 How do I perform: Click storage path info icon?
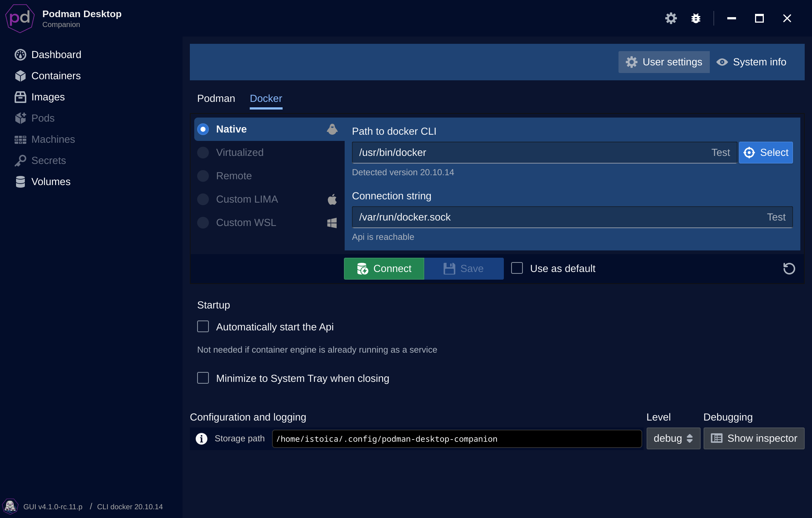point(202,438)
